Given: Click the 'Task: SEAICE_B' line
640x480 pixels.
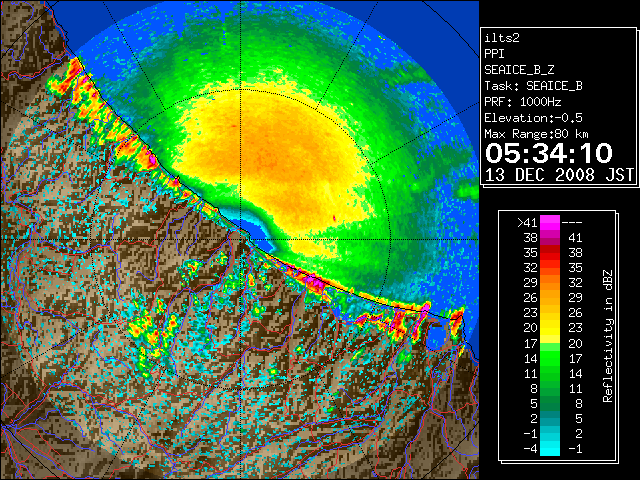Looking at the screenshot, I should [x=533, y=86].
